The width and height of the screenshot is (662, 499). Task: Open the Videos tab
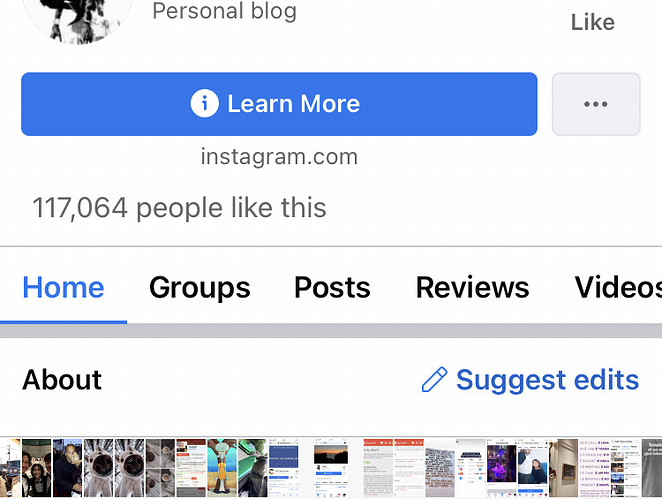[x=618, y=287]
